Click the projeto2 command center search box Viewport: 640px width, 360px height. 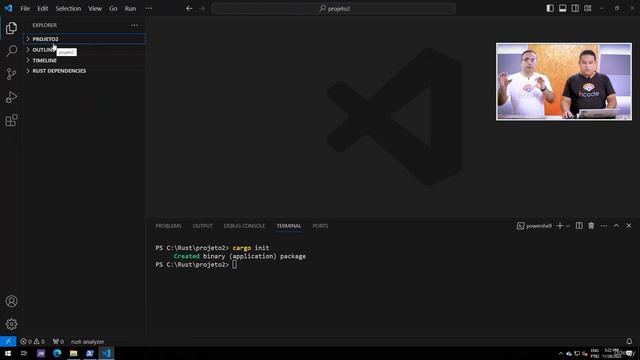tap(334, 8)
